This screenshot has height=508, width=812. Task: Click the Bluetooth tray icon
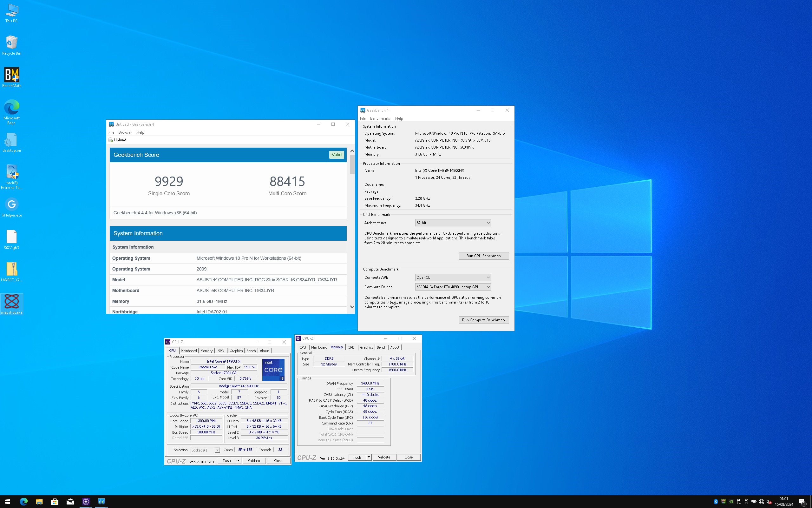[716, 502]
